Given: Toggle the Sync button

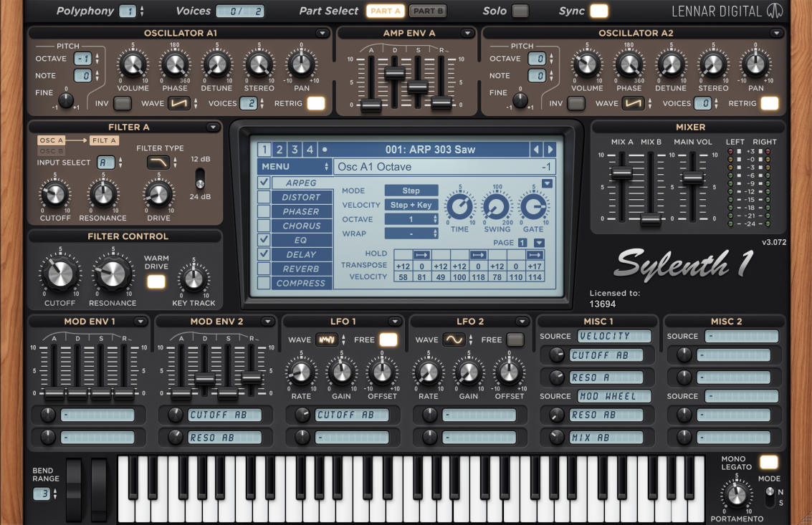Looking at the screenshot, I should 599,11.
